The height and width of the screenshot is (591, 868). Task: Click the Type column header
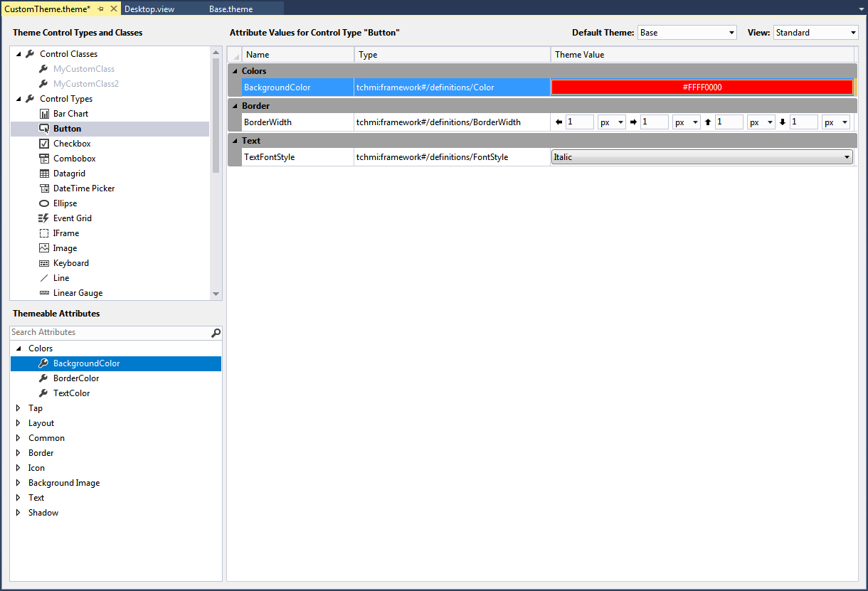tap(452, 55)
